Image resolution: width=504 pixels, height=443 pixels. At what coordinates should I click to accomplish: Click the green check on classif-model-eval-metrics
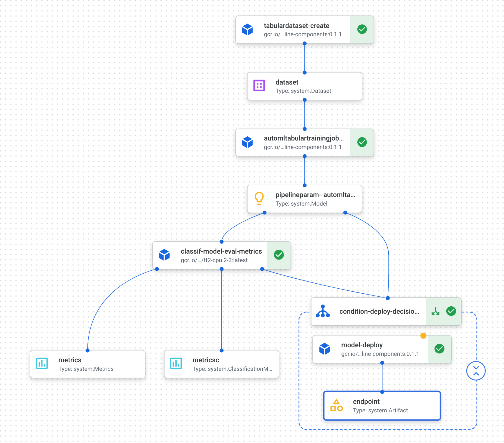pyautogui.click(x=279, y=255)
